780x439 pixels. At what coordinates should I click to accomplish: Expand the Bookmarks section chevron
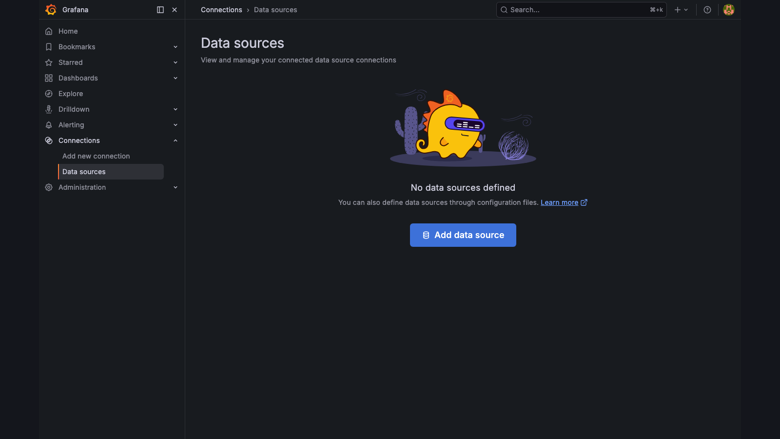click(x=176, y=47)
